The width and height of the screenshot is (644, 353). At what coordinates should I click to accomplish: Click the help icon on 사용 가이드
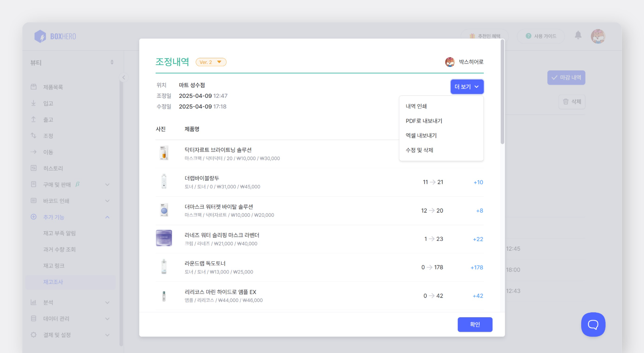coord(528,36)
